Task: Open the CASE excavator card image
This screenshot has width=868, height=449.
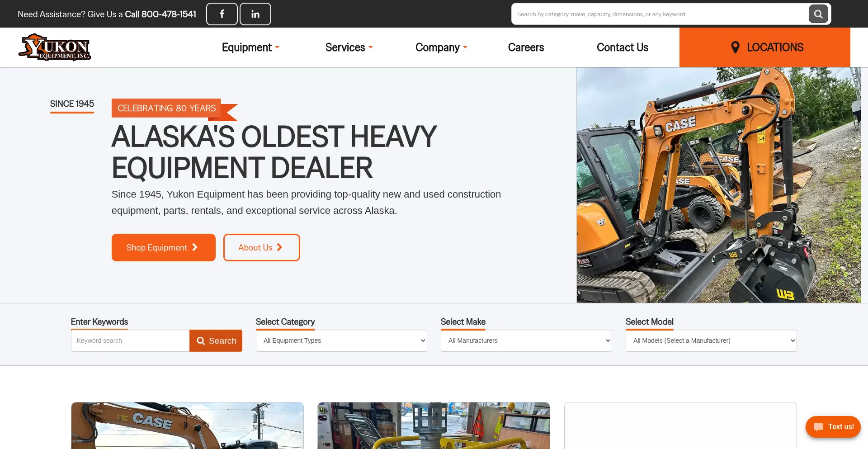Action: 187,425
